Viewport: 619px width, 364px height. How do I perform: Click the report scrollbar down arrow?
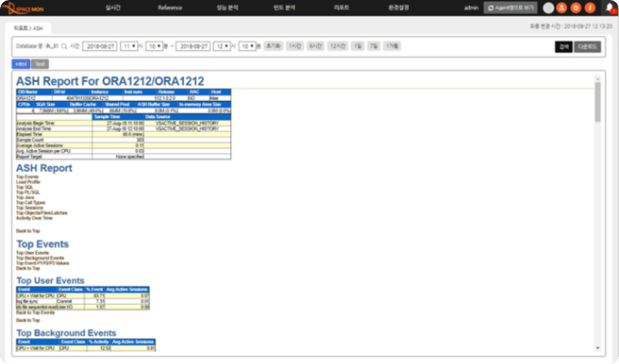click(597, 348)
